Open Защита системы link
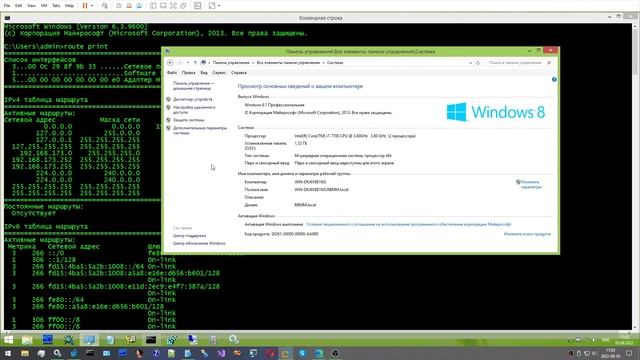 coord(189,120)
